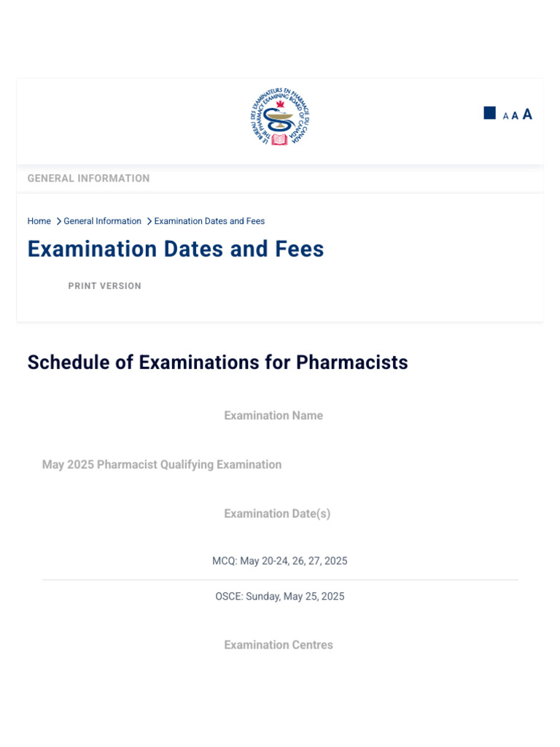Image resolution: width=560 pixels, height=747 pixels.
Task: Click the Examination Dates and Fees page title
Action: click(176, 249)
